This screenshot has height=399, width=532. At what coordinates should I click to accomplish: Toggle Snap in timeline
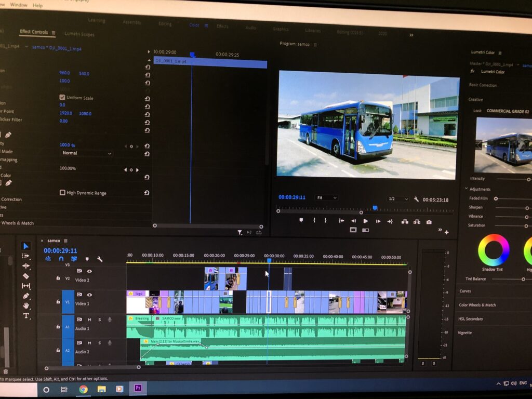click(x=61, y=259)
